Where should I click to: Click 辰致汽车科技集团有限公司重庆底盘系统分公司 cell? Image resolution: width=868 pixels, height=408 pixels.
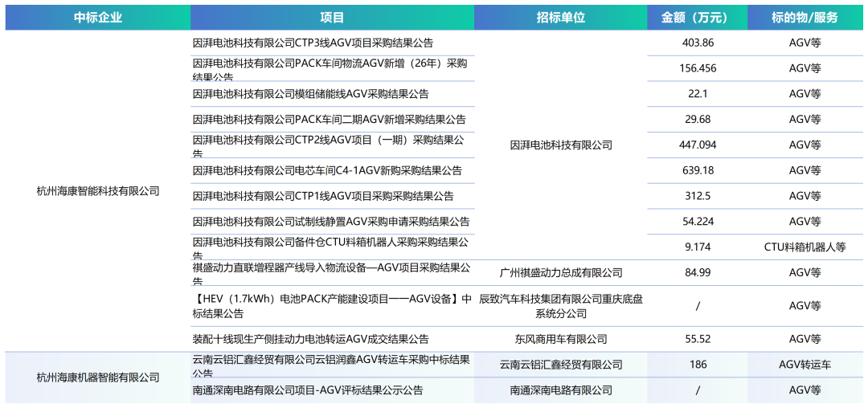click(561, 306)
